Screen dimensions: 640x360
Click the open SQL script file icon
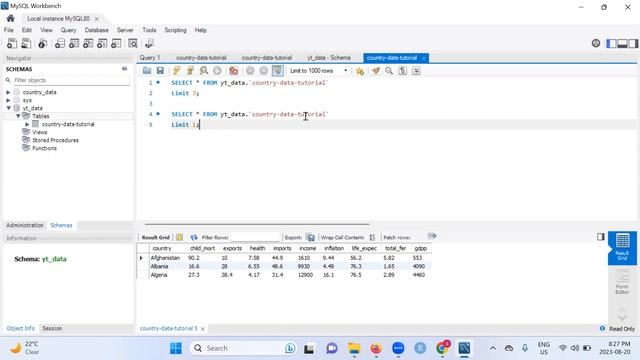[26, 43]
